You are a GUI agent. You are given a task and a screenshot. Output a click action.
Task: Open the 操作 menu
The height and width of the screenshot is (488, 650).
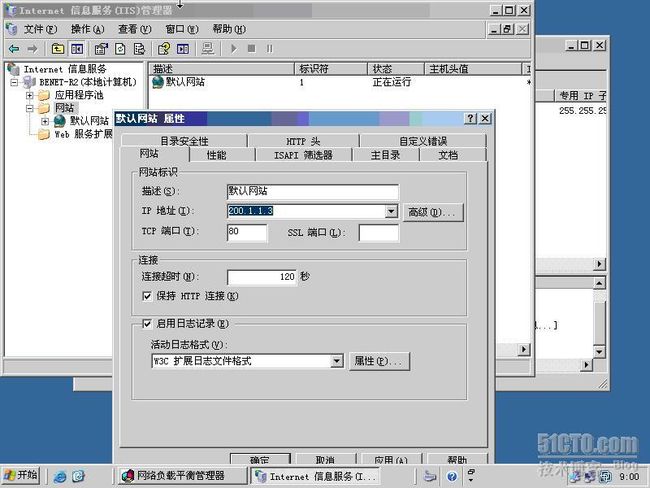(87, 29)
